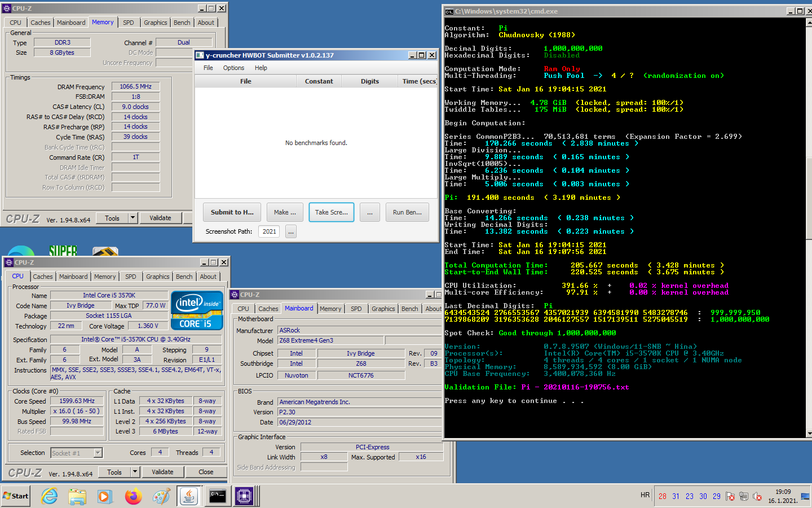Open the File menu in y-cruncher Submitter

[208, 68]
